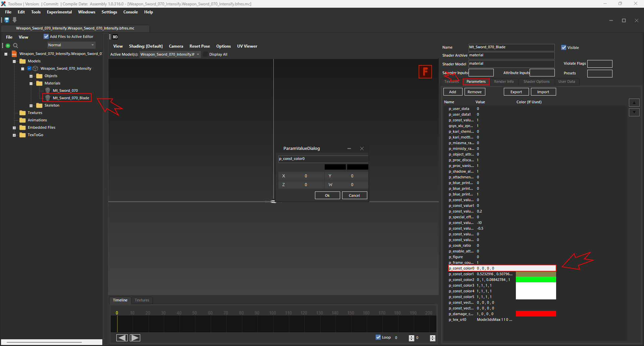Open the Active Model(s) dropdown
This screenshot has width=644, height=346.
[x=170, y=54]
